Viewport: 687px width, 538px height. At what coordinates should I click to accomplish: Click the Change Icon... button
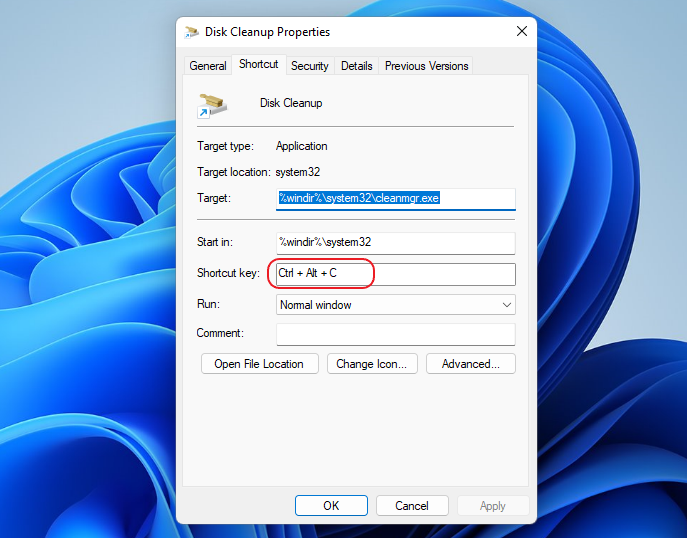pyautogui.click(x=372, y=364)
